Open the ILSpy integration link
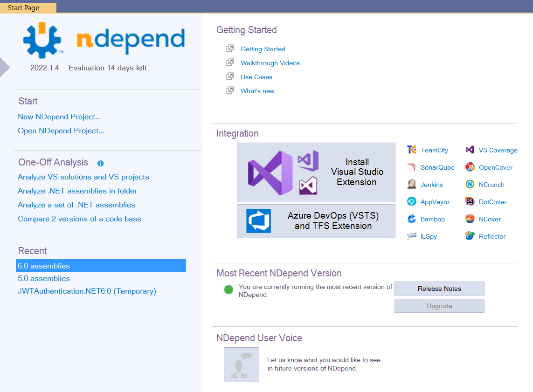The width and height of the screenshot is (533, 392). (428, 236)
